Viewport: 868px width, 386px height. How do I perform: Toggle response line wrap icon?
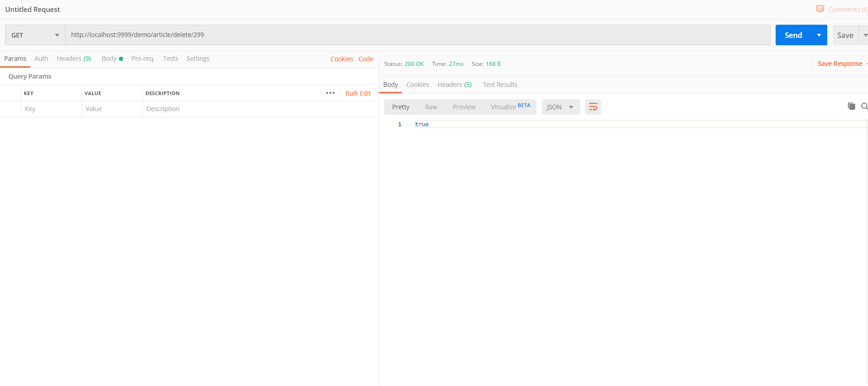pos(593,107)
